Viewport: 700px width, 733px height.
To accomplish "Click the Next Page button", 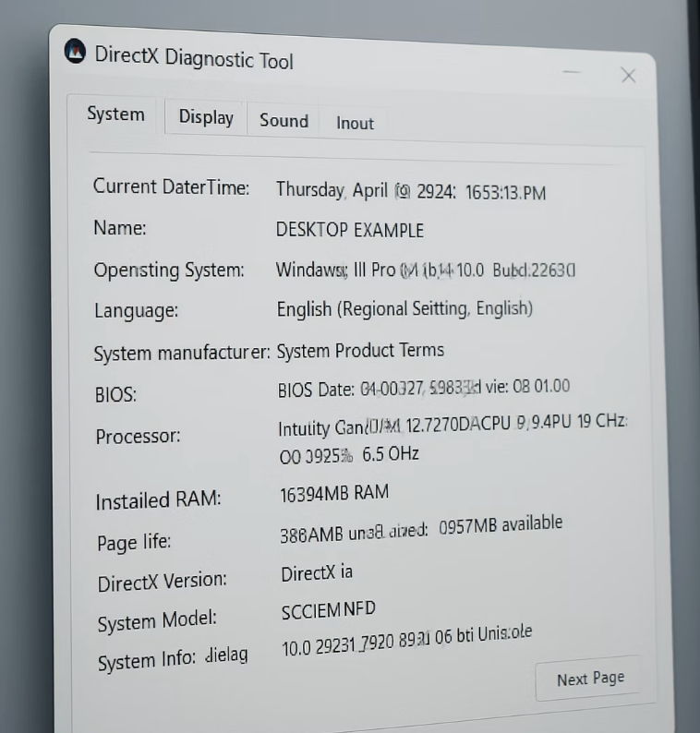I will point(590,679).
